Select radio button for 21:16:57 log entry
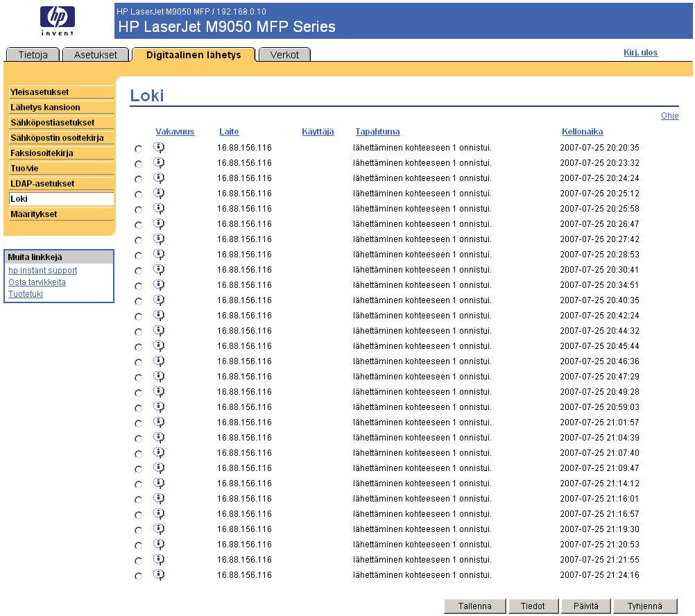 [138, 515]
